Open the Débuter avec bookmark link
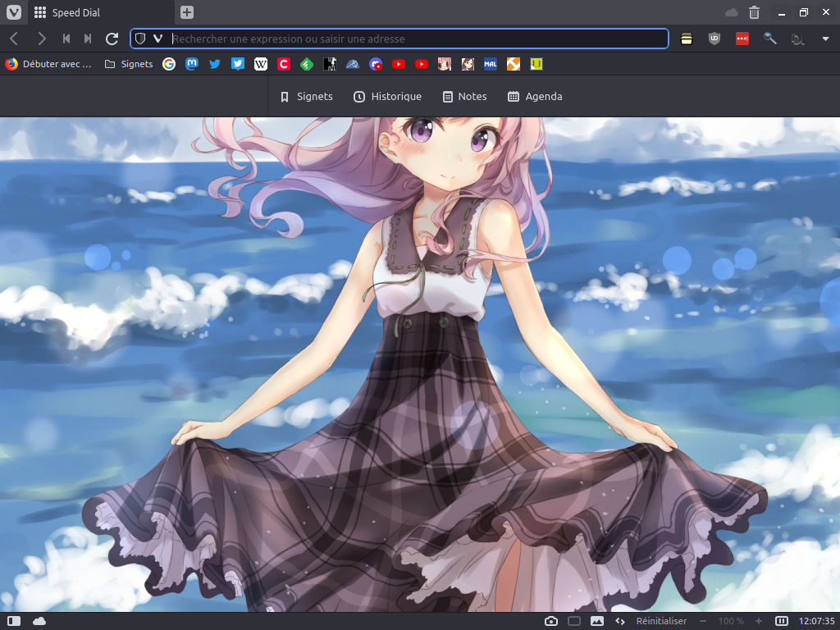840x630 pixels. coord(48,64)
